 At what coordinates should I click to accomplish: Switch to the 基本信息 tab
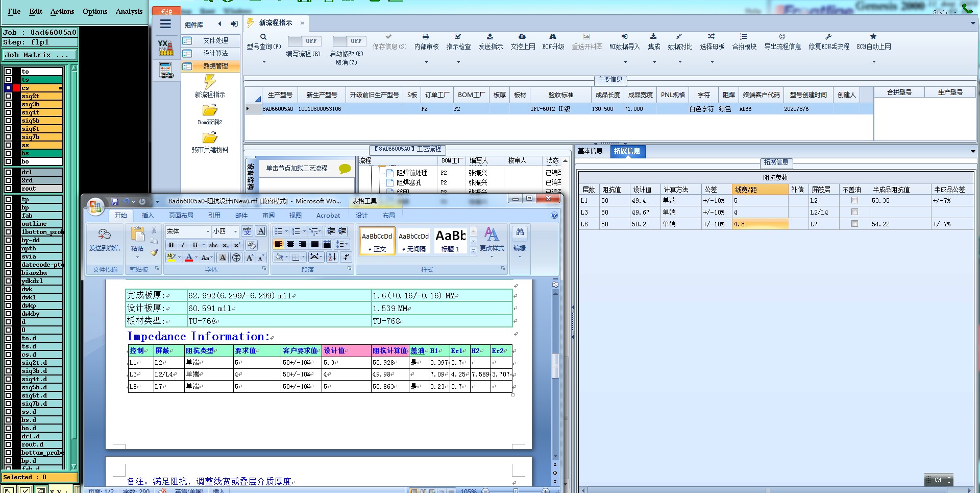point(590,151)
